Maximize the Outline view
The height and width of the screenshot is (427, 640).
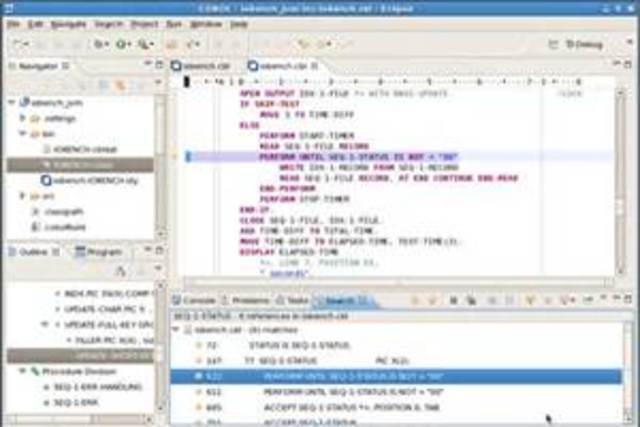click(x=159, y=249)
